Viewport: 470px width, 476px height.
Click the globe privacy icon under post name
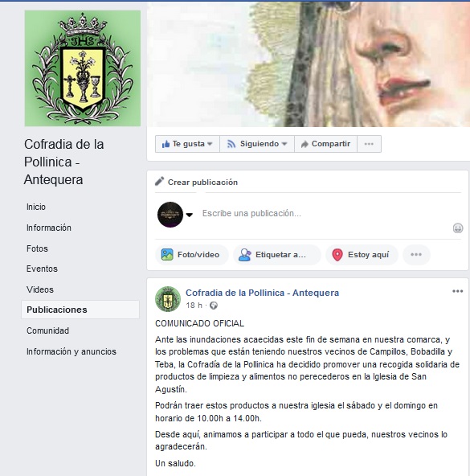coord(214,306)
